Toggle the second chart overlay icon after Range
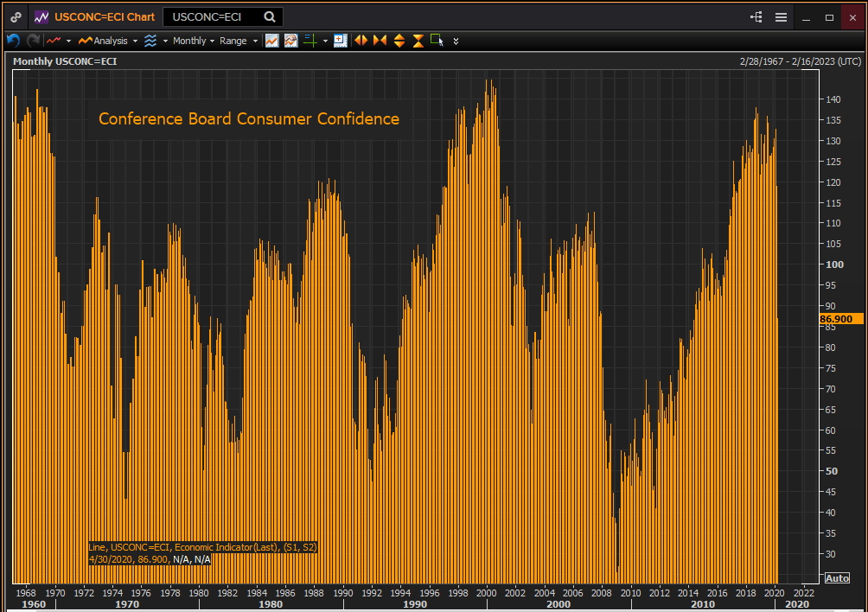 [x=290, y=41]
